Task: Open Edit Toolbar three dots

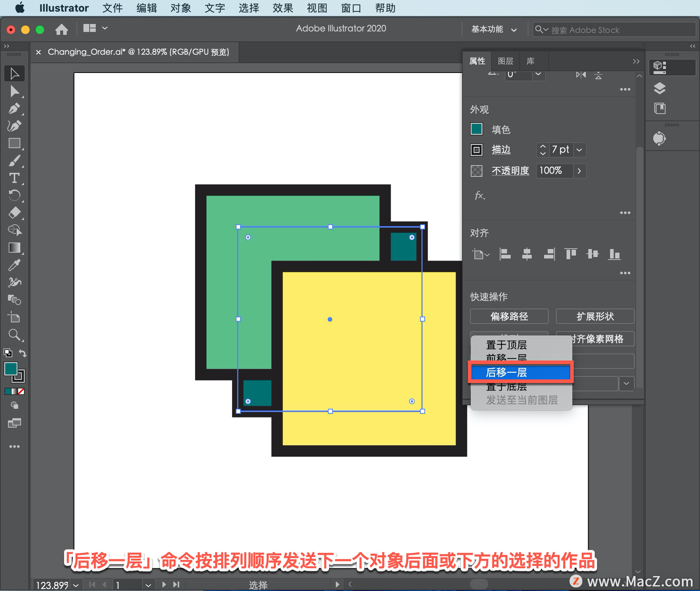Action: coord(15,447)
